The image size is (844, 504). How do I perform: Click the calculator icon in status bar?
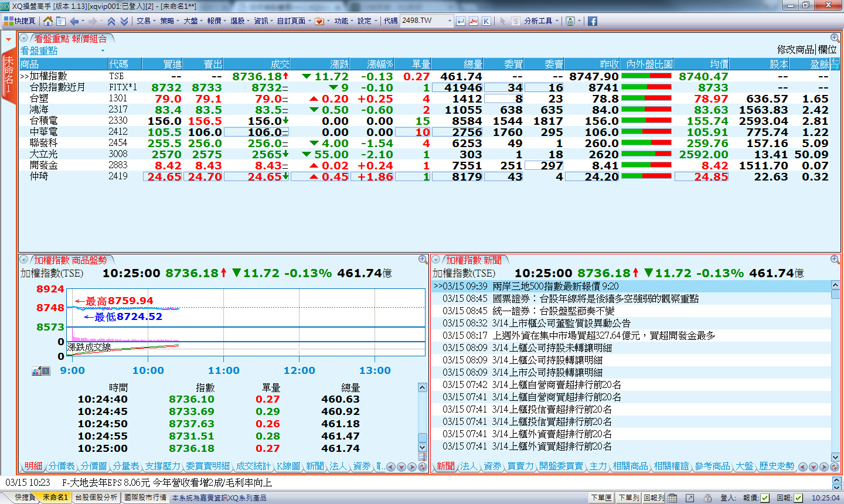point(672,498)
